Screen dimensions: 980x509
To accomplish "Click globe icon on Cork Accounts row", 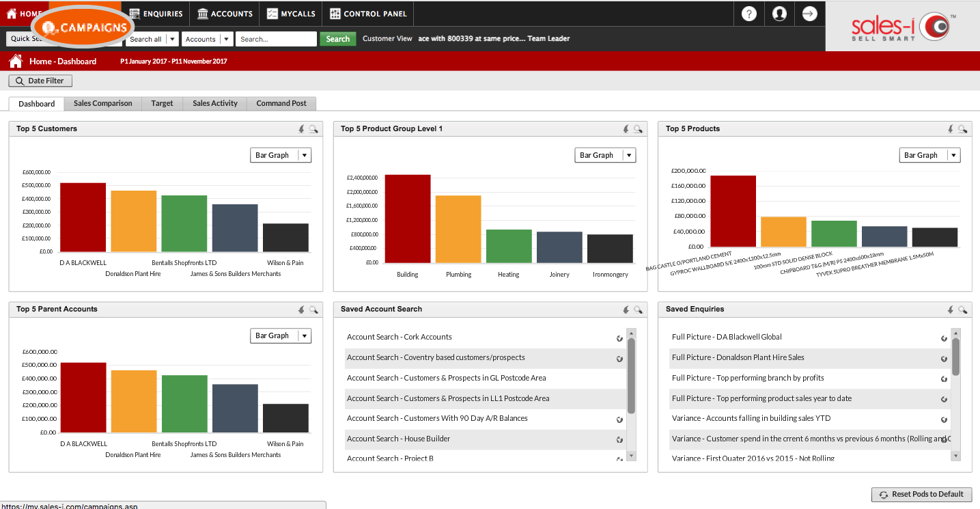I will pyautogui.click(x=619, y=338).
